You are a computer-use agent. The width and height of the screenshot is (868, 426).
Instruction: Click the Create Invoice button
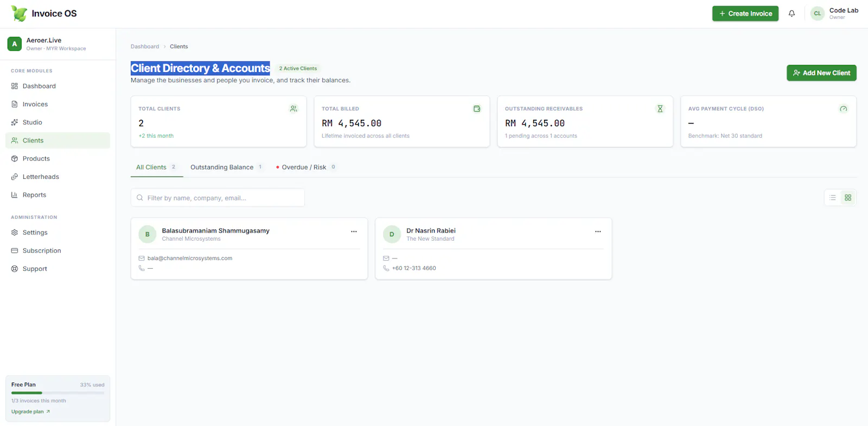[x=745, y=14]
